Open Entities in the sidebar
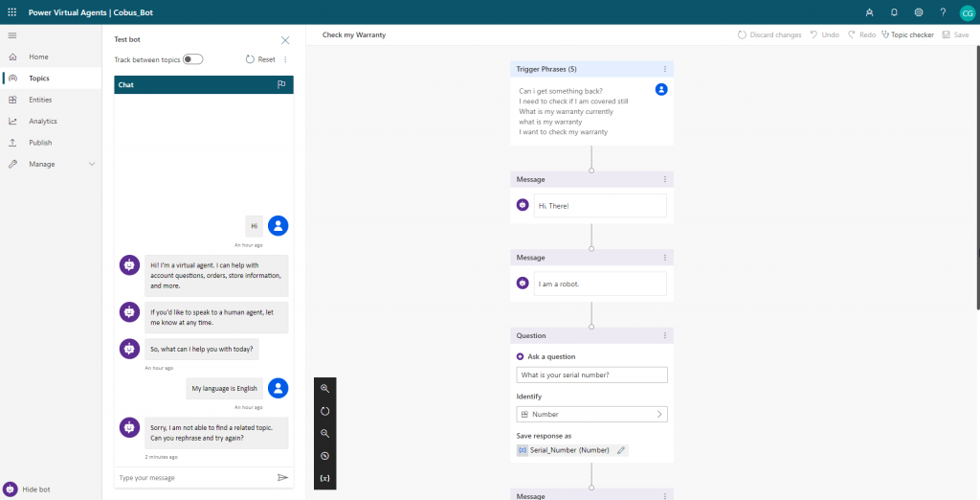 pos(51,100)
